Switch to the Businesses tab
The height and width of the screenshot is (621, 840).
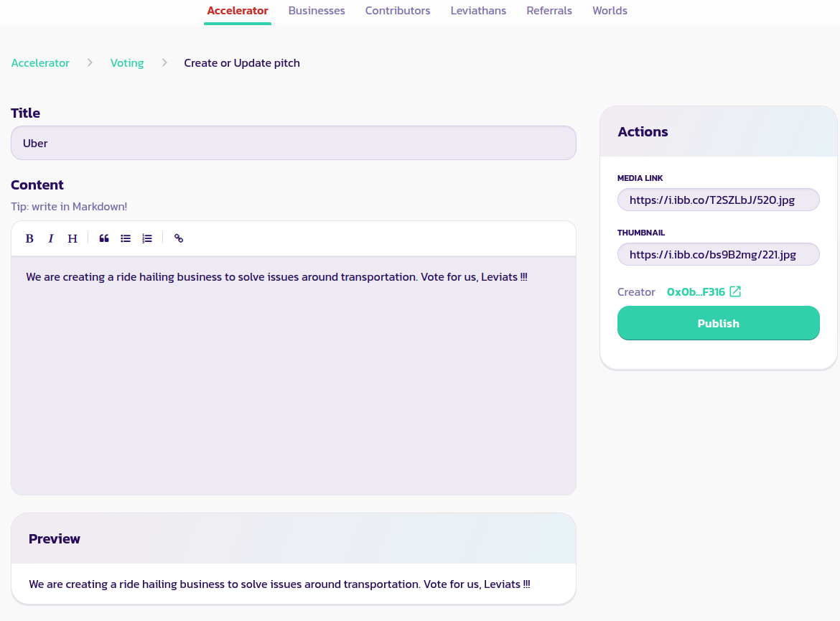click(x=317, y=11)
